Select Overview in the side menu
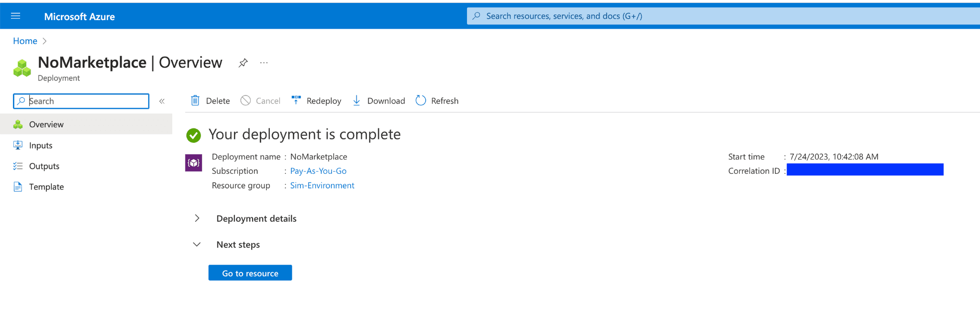 [46, 125]
